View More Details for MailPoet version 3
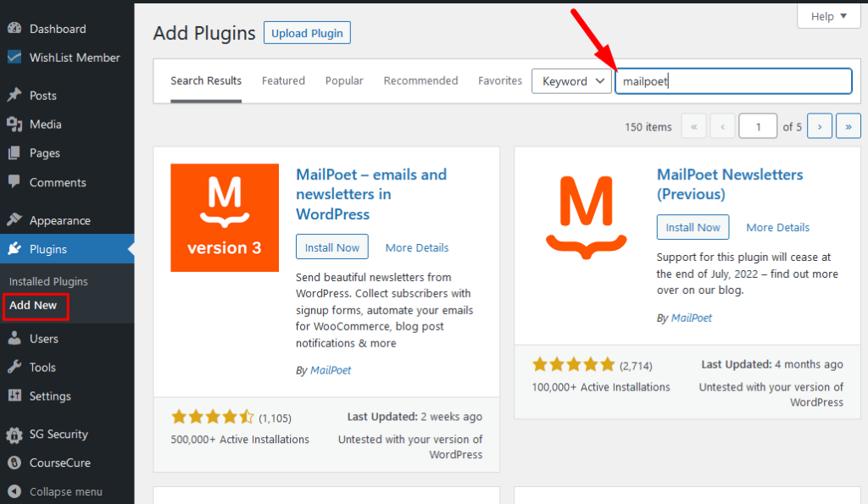868x504 pixels. tap(417, 248)
